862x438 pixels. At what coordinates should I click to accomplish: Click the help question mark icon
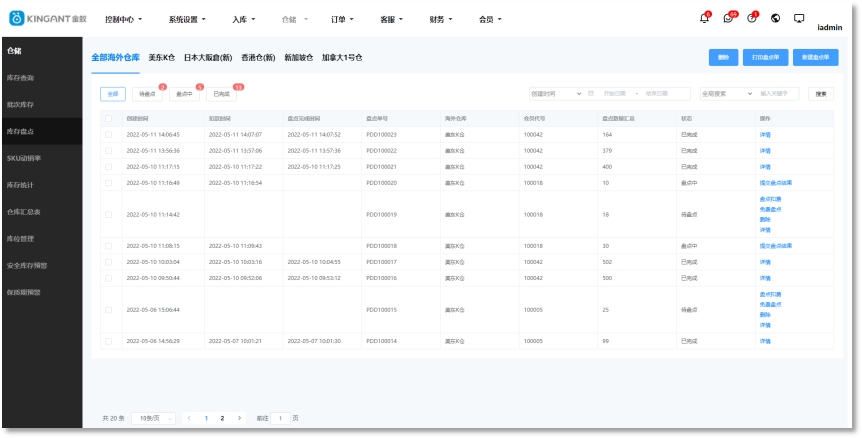point(752,18)
